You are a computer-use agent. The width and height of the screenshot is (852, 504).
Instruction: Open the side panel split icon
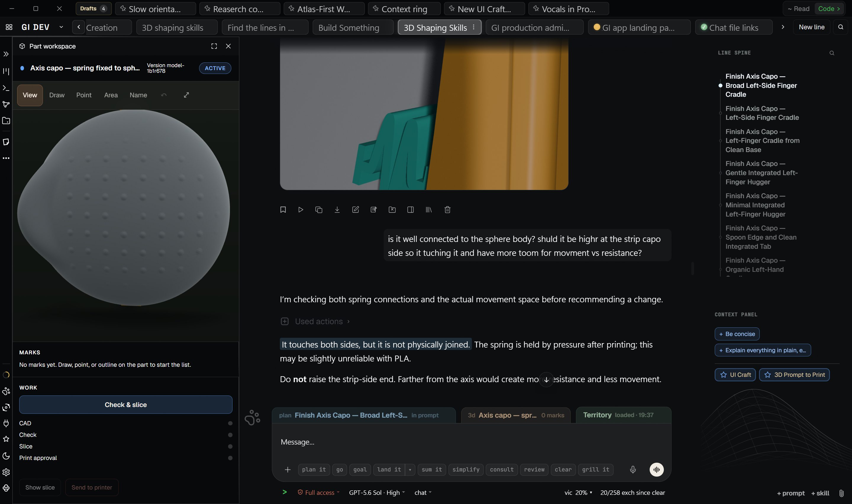411,209
